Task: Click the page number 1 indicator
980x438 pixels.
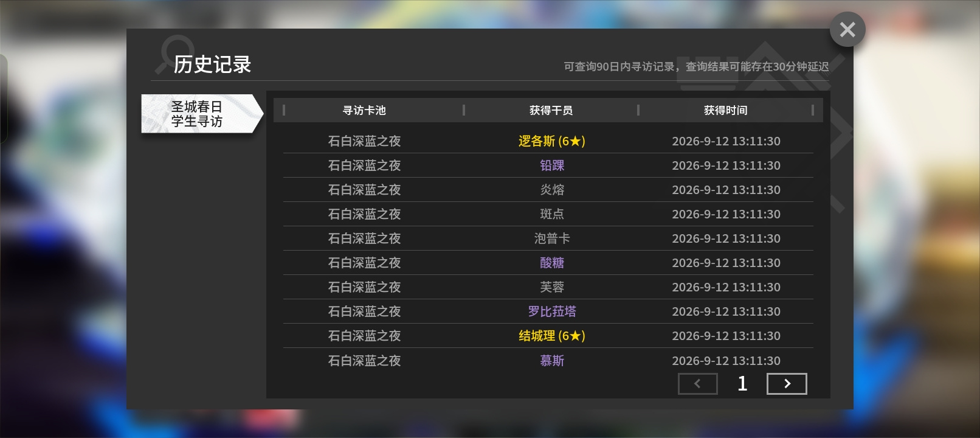Action: point(742,384)
